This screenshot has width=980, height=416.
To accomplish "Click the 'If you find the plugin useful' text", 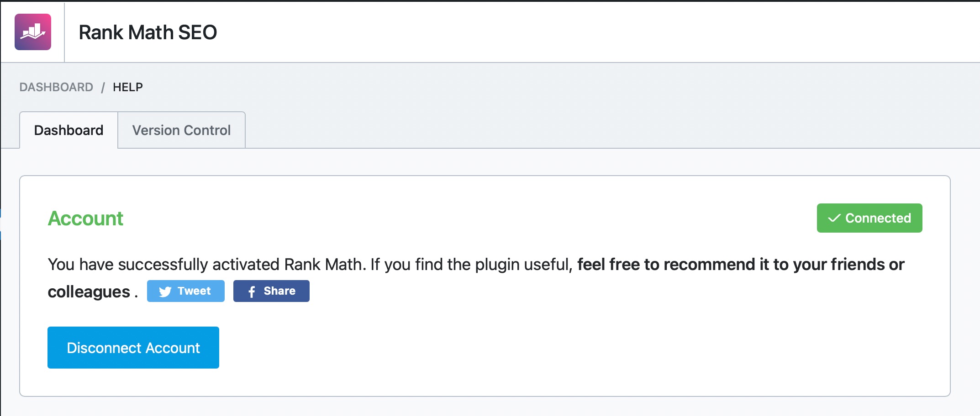I will (470, 265).
